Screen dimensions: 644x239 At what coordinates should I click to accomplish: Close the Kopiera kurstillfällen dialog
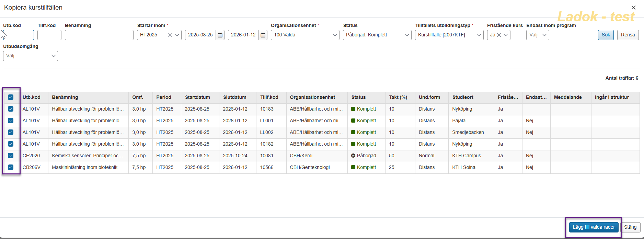click(633, 8)
